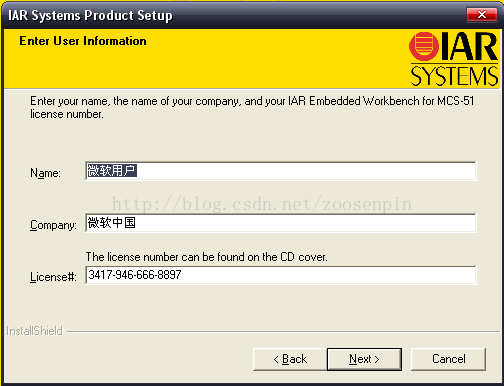Click the InstallShield label
Viewport: 504px width, 386px height.
coord(34,331)
